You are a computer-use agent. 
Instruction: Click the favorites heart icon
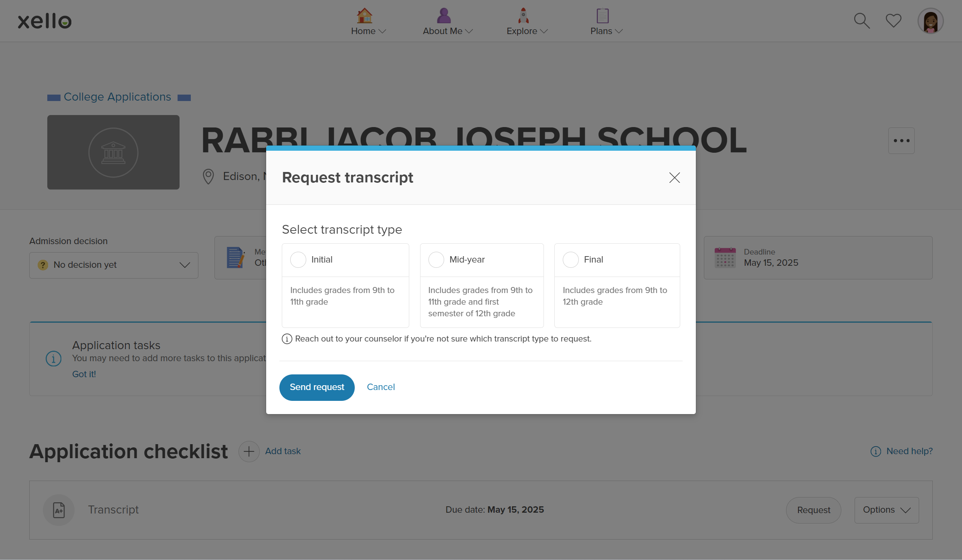pyautogui.click(x=893, y=20)
